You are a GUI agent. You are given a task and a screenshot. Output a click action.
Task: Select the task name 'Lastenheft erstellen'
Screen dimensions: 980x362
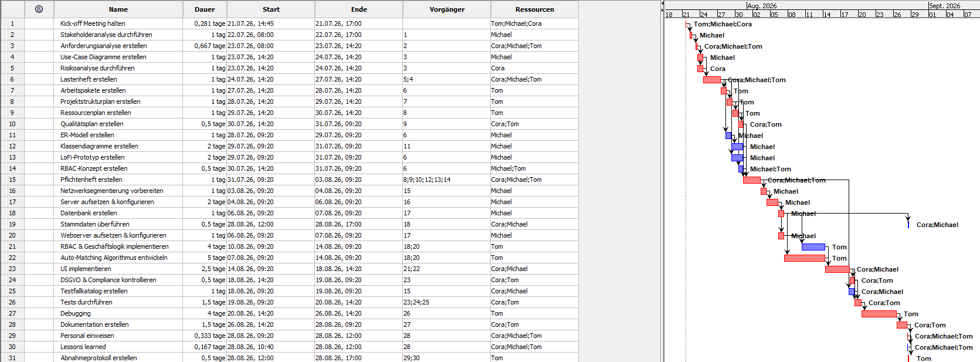pos(89,79)
